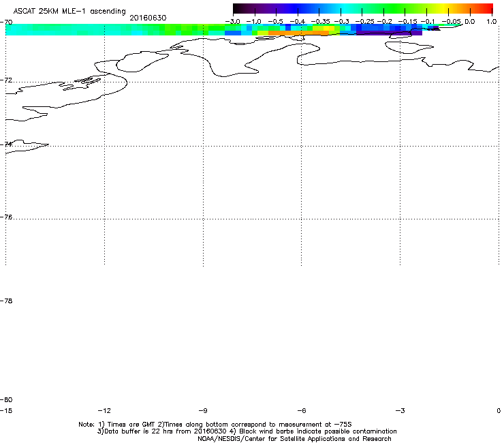Click the -0.5 colorbar value label
This screenshot has height=443, width=504.
(275, 22)
